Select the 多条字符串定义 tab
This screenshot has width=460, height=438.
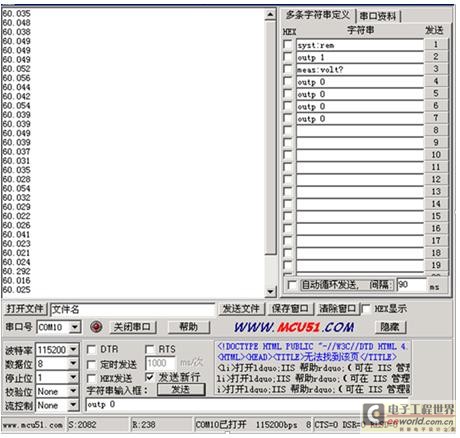(x=318, y=15)
